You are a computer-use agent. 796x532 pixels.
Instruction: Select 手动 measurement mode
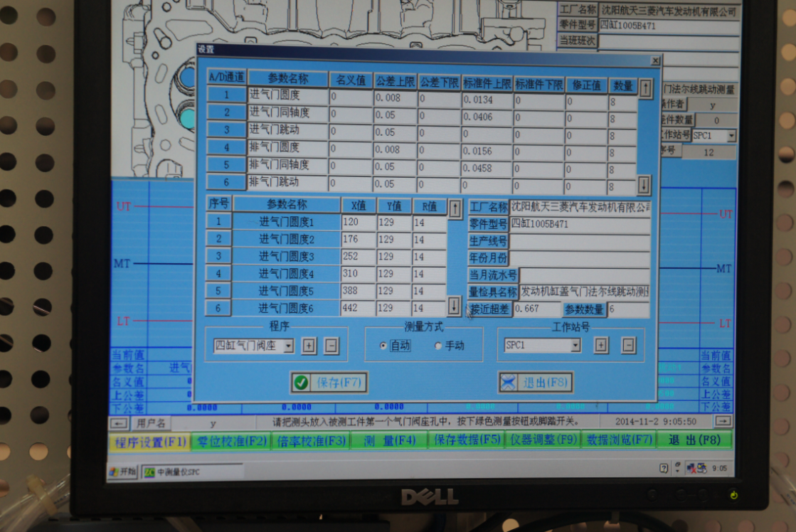[x=438, y=346]
